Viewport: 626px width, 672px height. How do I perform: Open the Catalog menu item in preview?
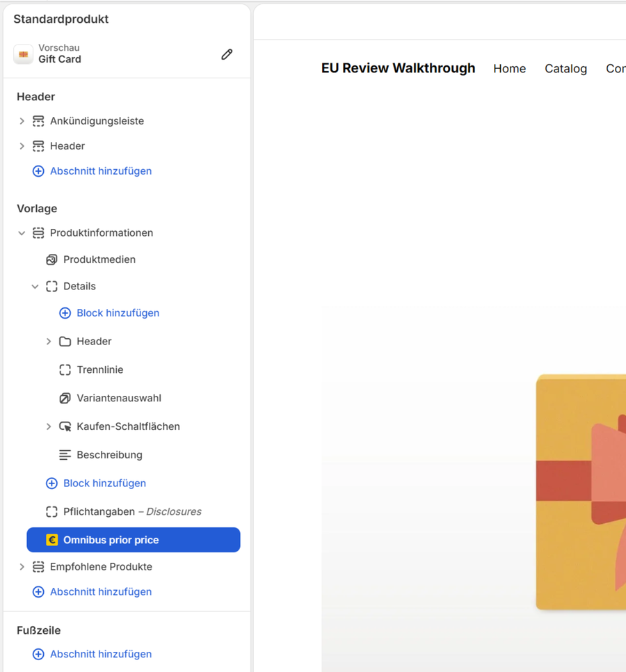[x=565, y=69]
